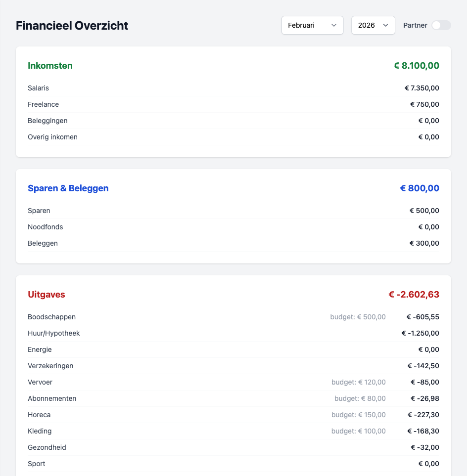467x476 pixels.
Task: Click the Inkomsten section title
Action: (x=50, y=66)
